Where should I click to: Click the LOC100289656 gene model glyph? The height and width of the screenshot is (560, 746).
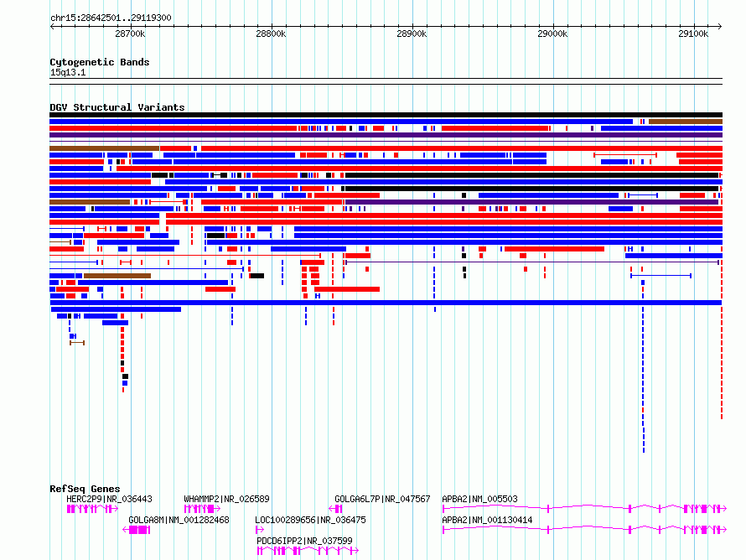[x=260, y=530]
